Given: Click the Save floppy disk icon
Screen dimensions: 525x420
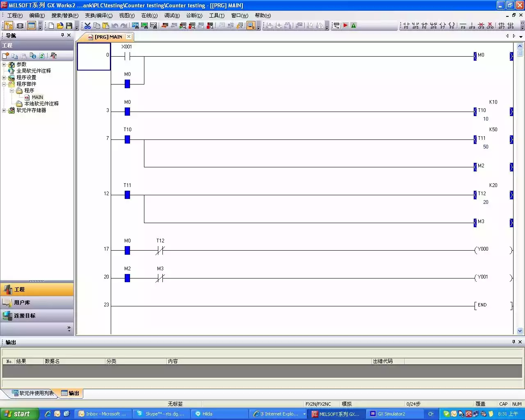Looking at the screenshot, I should (x=69, y=26).
